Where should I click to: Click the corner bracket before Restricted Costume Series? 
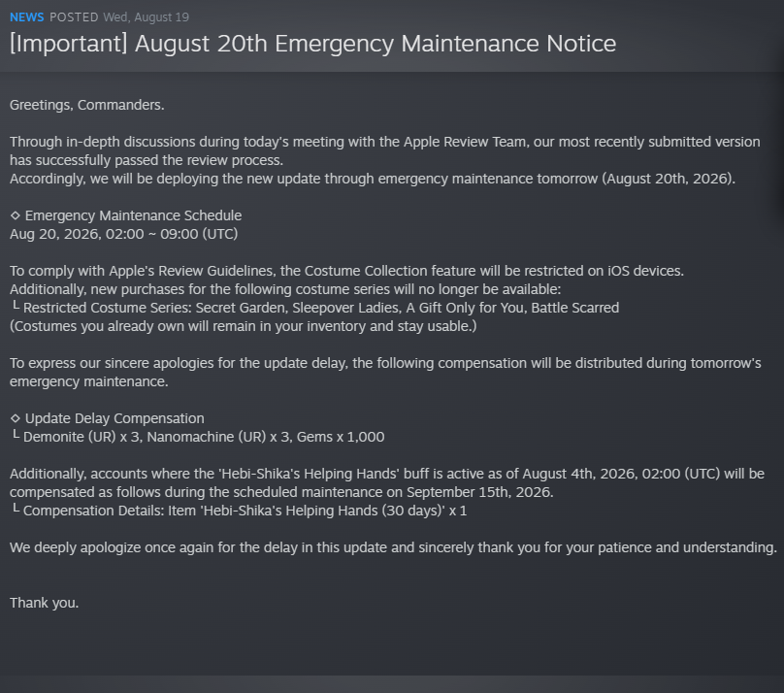point(16,306)
